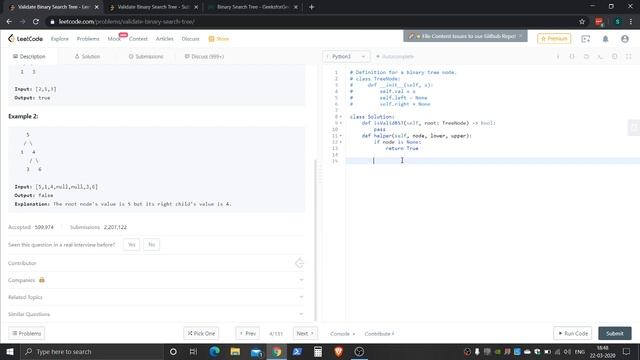Viewport: 640px width, 360px height.
Task: Open the Contest menu item
Action: [x=138, y=39]
